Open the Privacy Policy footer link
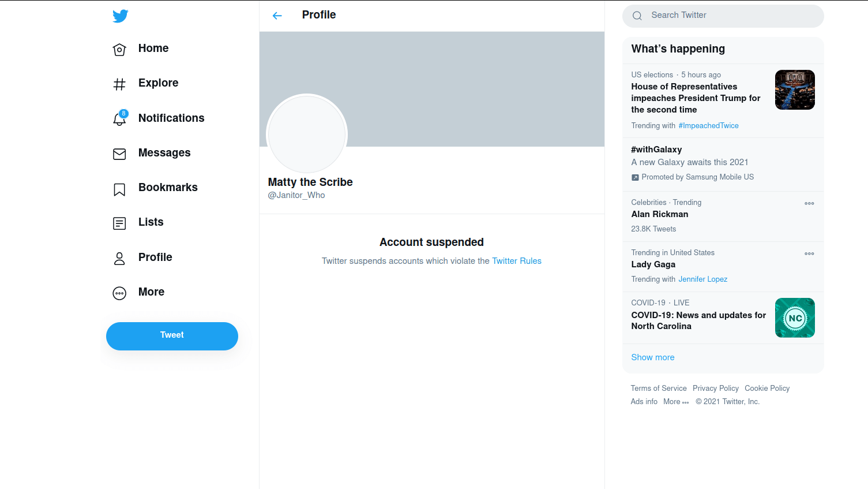 point(715,389)
